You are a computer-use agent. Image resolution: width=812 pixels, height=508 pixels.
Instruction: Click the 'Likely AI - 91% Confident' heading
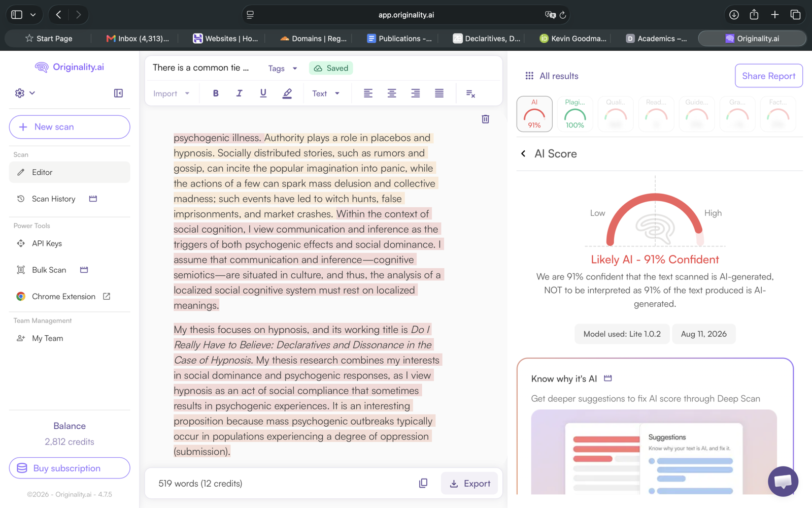pos(655,260)
